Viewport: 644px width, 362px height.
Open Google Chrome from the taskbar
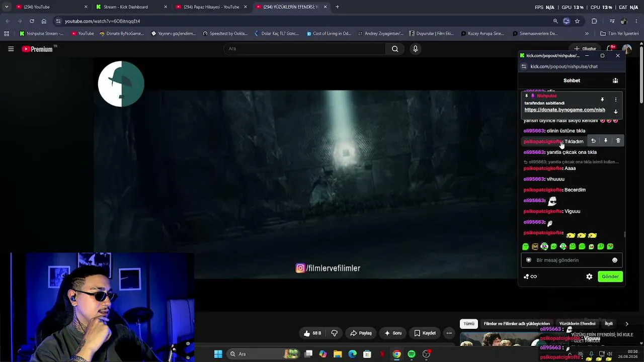[396, 354]
